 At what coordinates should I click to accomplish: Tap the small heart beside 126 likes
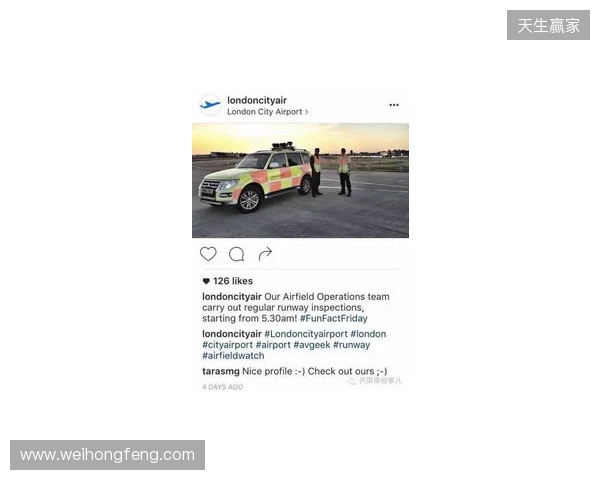click(x=206, y=281)
